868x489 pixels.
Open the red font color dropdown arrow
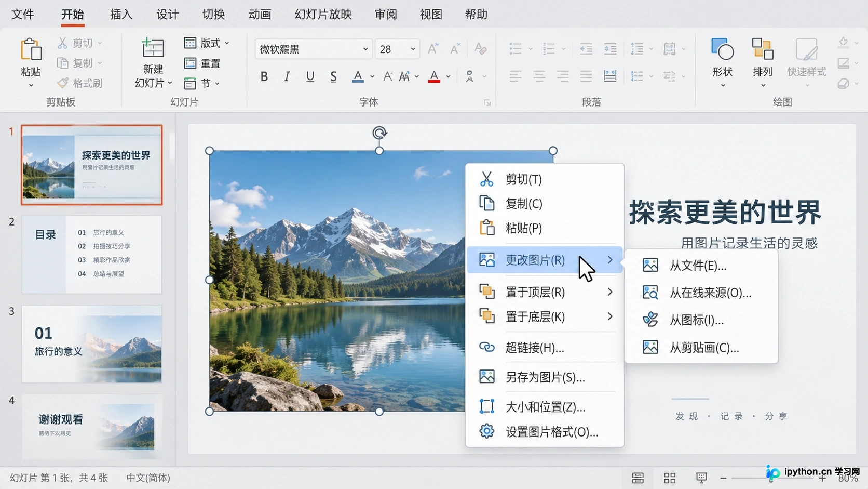click(448, 77)
